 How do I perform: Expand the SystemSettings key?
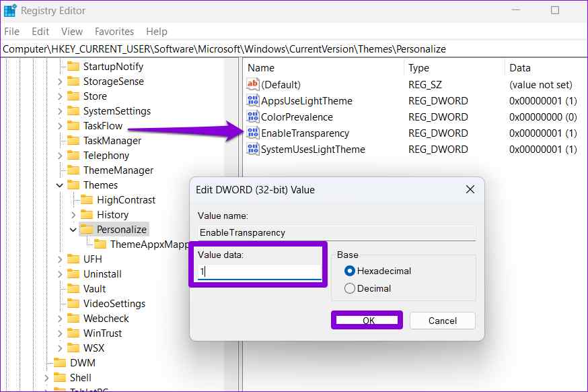pos(60,111)
